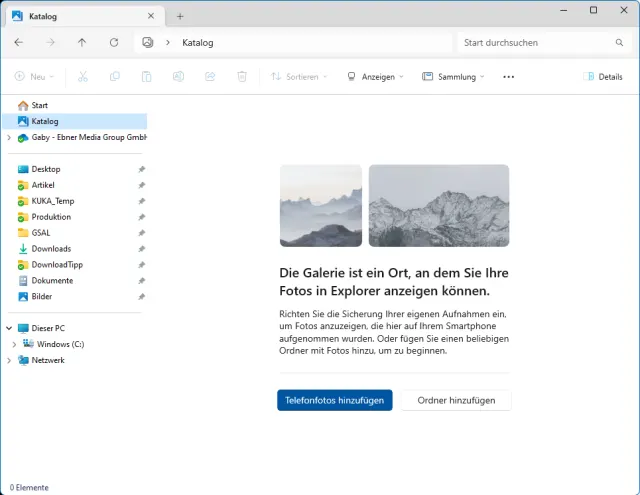Click the Back navigation arrow
Viewport: 640px width, 495px height.
[x=19, y=43]
